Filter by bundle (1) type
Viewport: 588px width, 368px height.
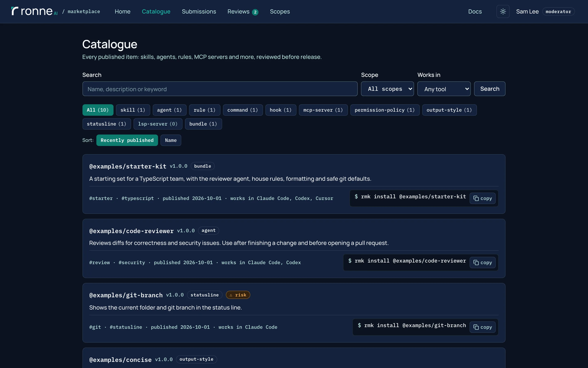(x=203, y=124)
